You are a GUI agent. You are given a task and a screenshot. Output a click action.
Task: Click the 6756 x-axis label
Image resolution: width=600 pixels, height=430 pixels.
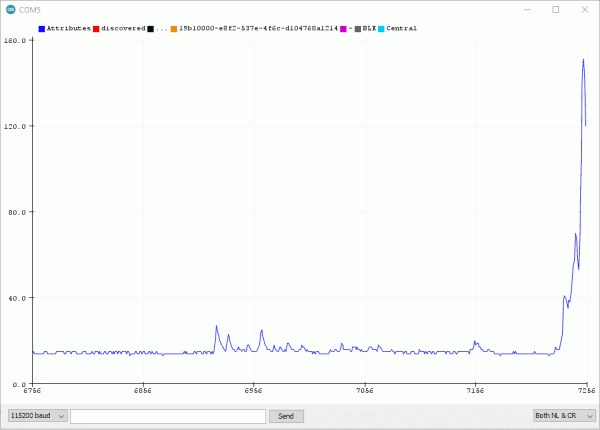(32, 390)
